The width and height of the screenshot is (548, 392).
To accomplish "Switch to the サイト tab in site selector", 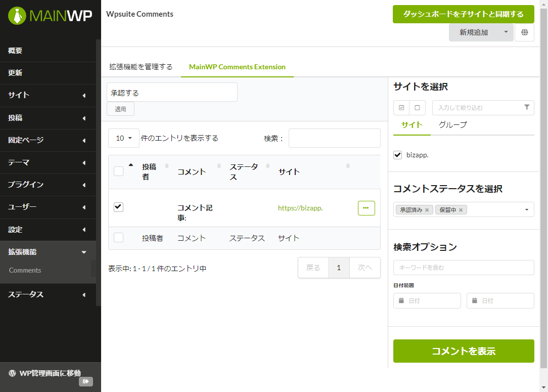I will (412, 125).
